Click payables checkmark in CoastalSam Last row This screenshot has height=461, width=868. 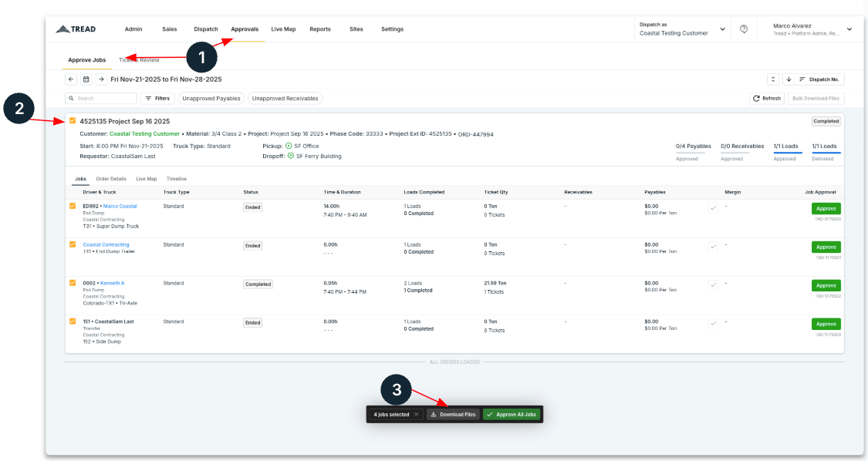point(713,324)
